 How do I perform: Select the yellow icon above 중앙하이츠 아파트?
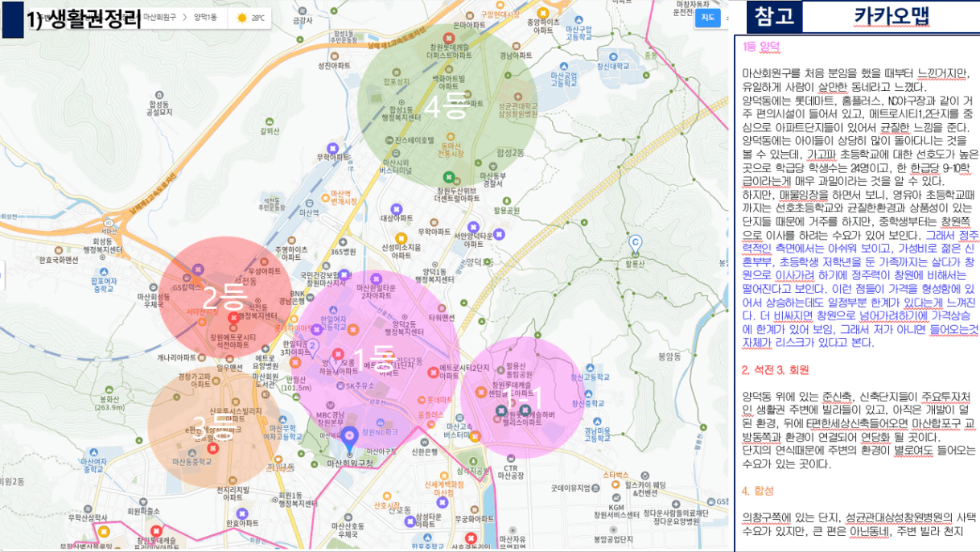click(x=544, y=12)
